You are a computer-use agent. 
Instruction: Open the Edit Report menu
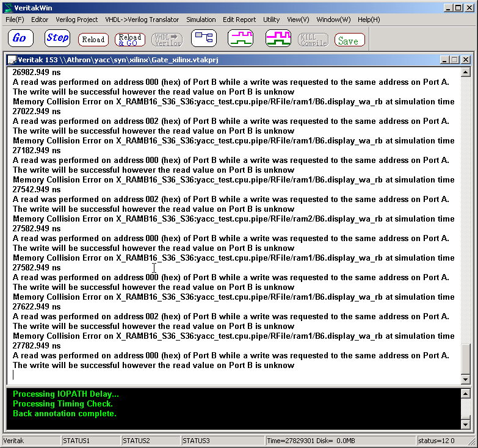(x=239, y=20)
